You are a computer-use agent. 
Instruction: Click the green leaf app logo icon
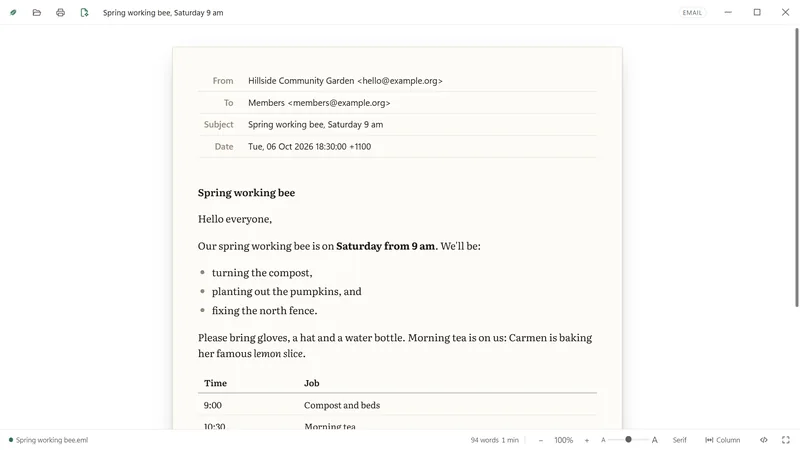13,12
